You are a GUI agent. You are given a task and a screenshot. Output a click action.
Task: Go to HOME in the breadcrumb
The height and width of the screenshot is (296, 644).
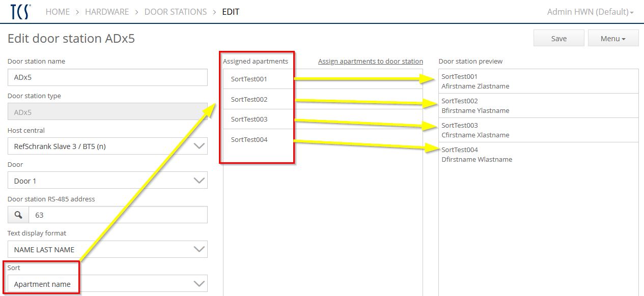coord(58,12)
